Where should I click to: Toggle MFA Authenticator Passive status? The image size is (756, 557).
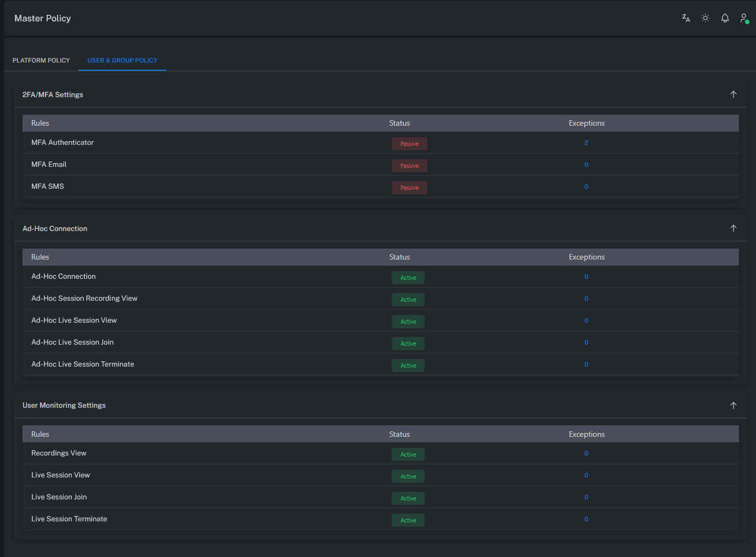click(x=409, y=144)
